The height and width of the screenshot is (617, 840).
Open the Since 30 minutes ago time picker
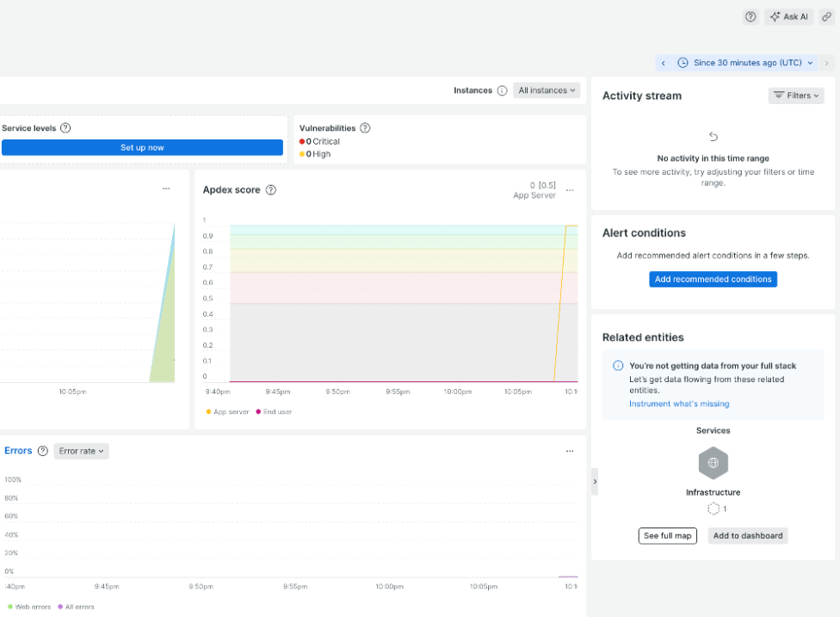tap(745, 62)
